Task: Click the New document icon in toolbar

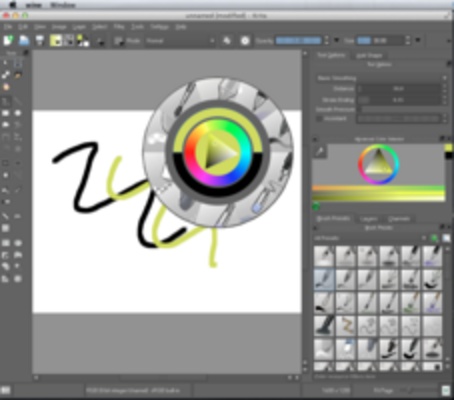Action: (8, 41)
